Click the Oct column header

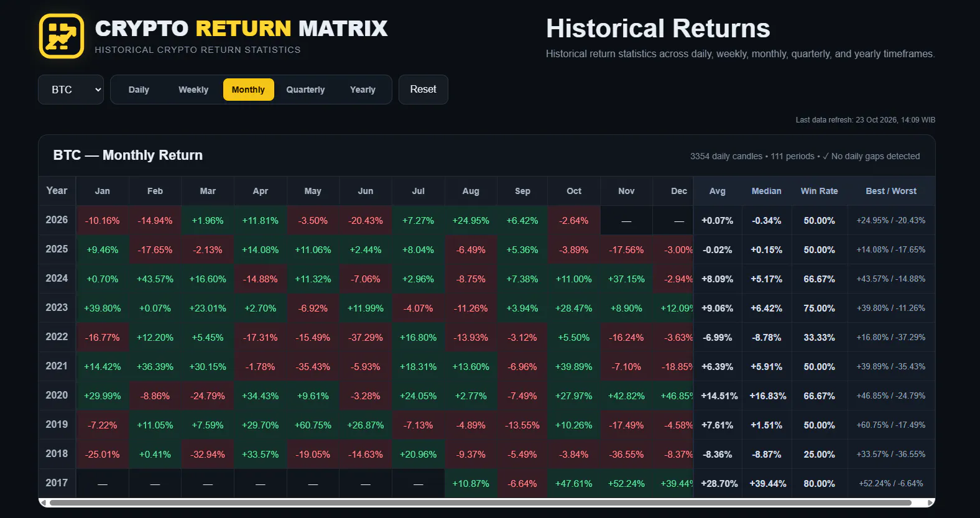tap(574, 191)
